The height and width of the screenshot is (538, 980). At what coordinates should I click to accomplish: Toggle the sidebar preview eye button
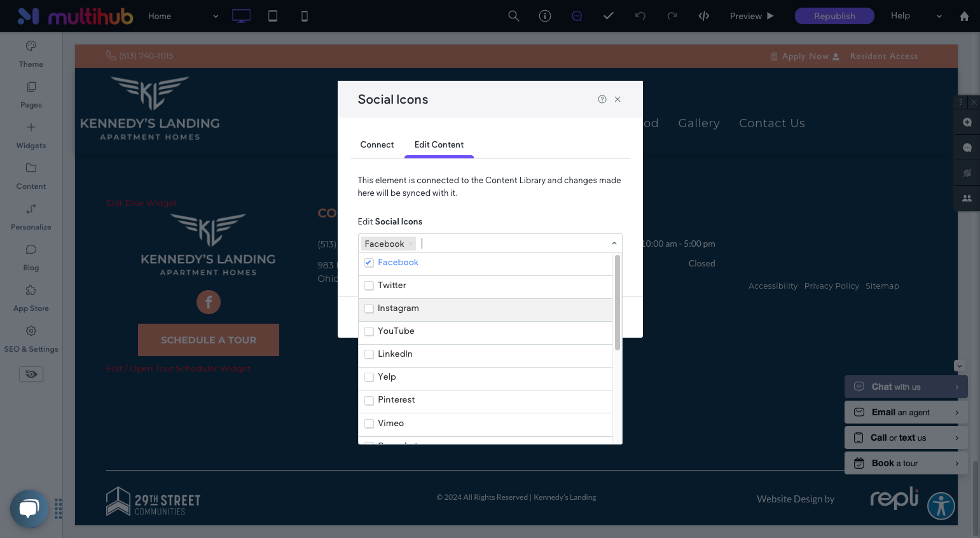pos(31,374)
